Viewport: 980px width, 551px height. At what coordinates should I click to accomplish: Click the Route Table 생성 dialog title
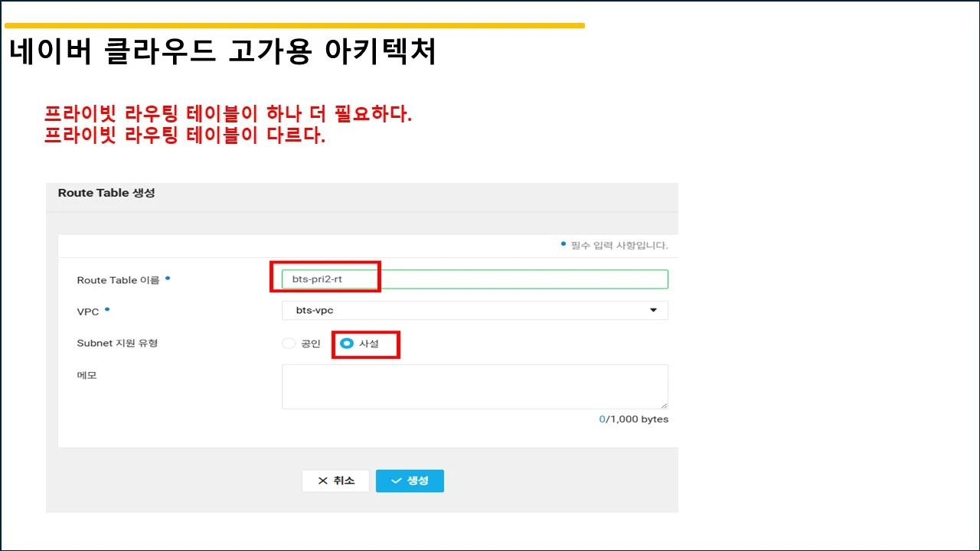tap(106, 193)
